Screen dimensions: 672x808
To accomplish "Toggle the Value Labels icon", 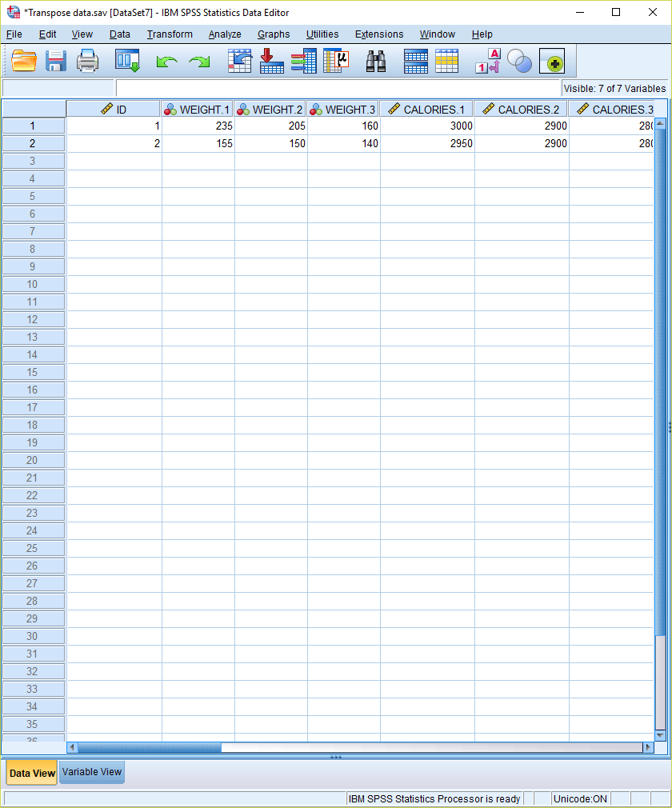I will click(x=487, y=62).
